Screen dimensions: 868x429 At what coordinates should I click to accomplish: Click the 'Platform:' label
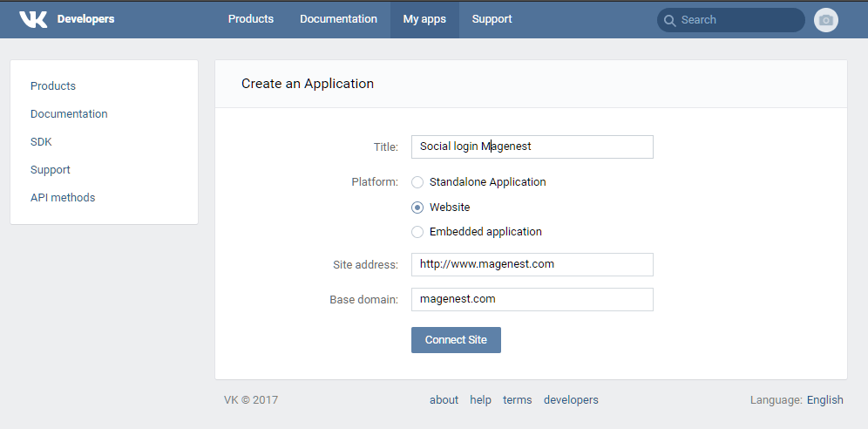click(375, 182)
